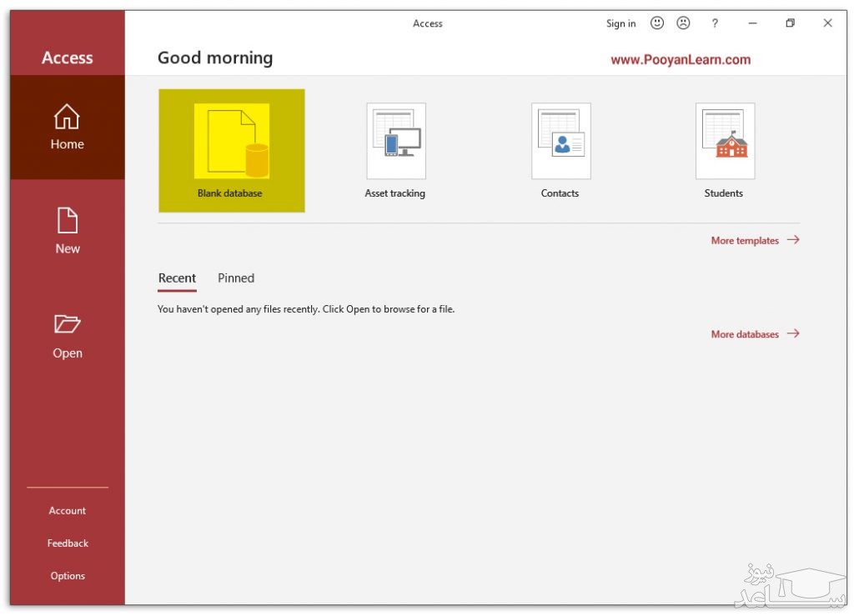Send a smile feedback face icon
Viewport: 854px width, 616px height.
click(657, 23)
